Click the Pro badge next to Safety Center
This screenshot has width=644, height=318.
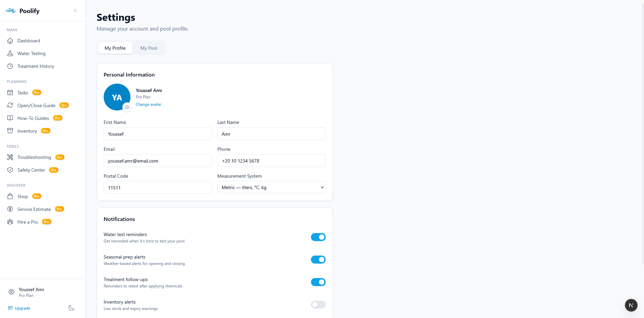tap(54, 170)
